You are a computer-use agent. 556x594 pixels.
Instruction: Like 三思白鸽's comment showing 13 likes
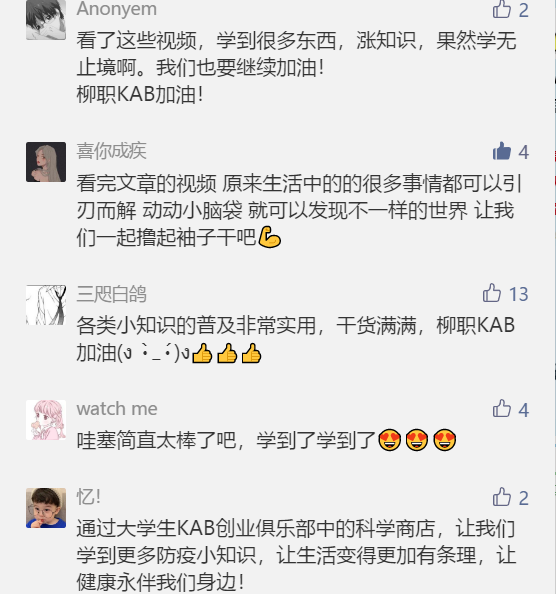click(x=492, y=293)
